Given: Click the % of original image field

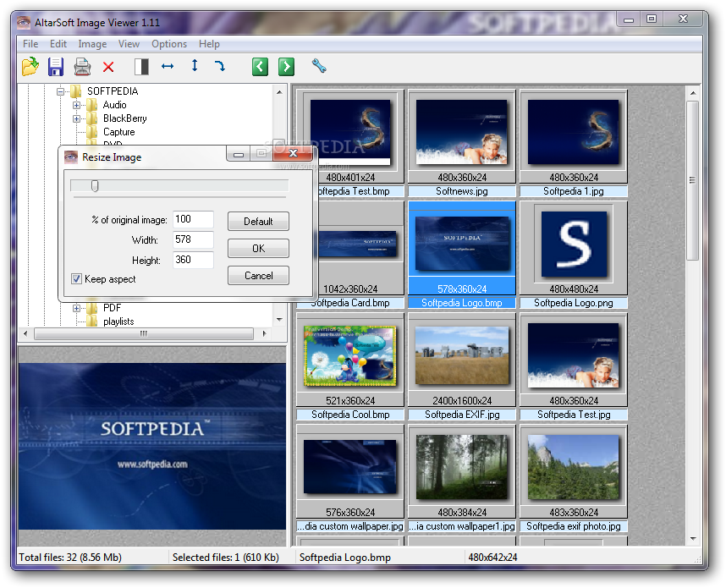Looking at the screenshot, I should point(193,219).
